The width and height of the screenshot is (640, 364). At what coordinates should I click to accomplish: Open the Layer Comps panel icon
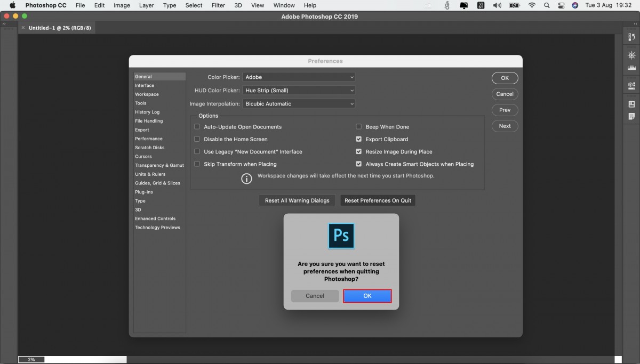[631, 104]
